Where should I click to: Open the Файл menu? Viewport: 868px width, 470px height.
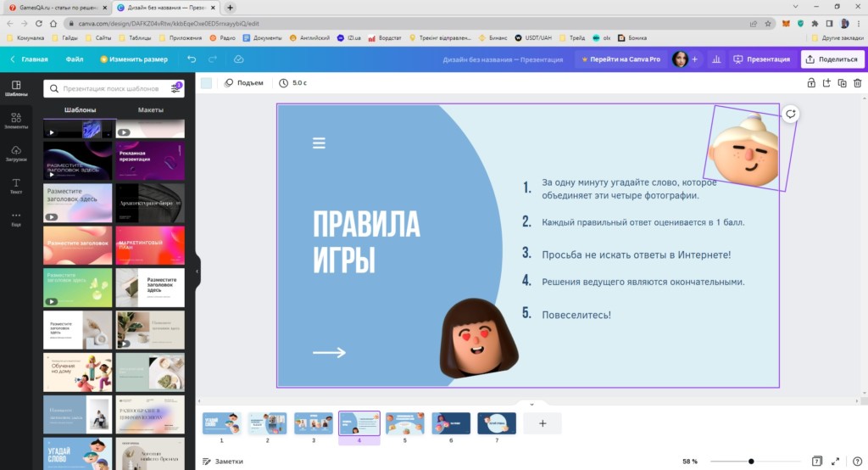75,59
